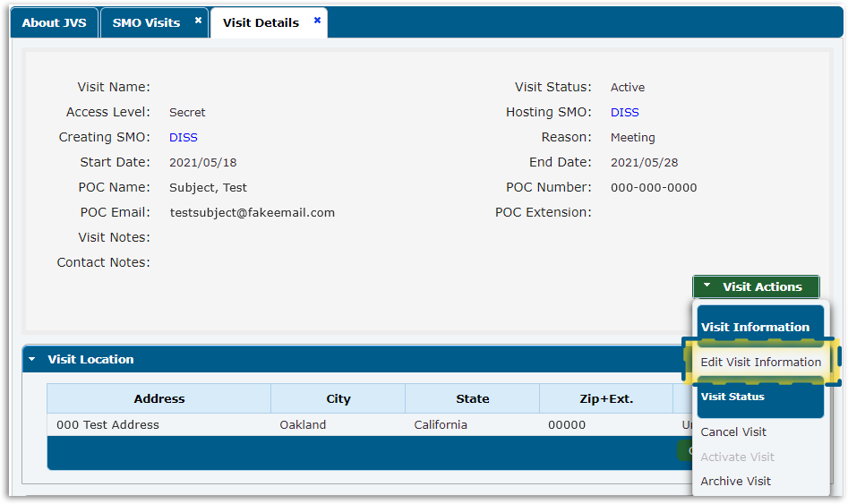Viewport: 848px width, 504px height.
Task: Select Cancel Visit from the menu
Action: point(733,431)
